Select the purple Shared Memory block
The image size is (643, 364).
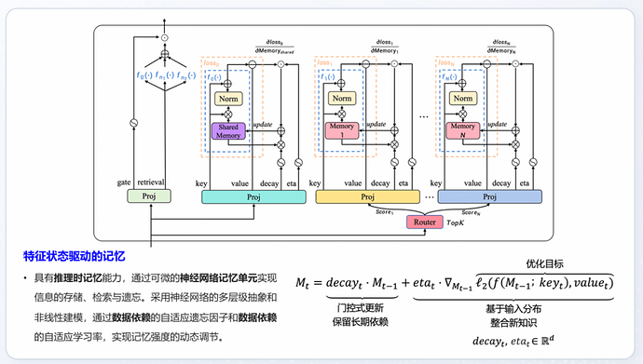coord(228,131)
